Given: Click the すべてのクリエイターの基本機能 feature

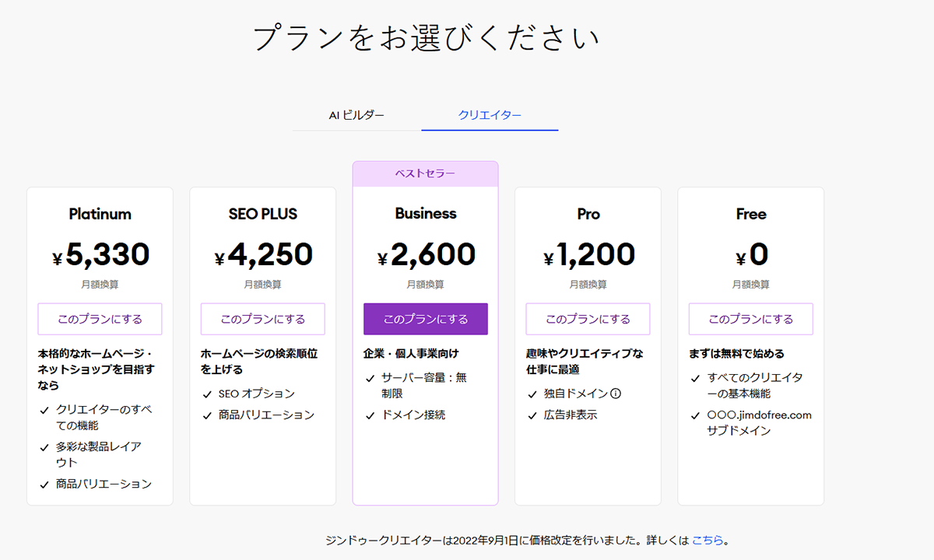Looking at the screenshot, I should point(755,386).
